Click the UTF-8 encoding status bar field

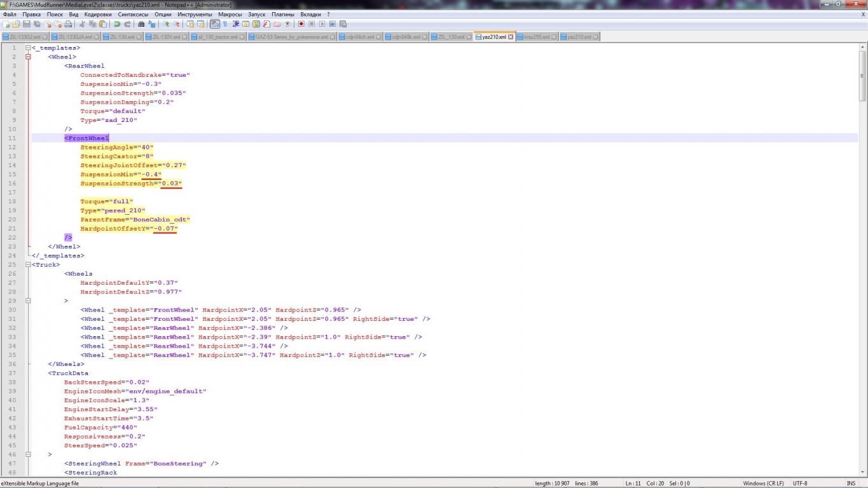pyautogui.click(x=800, y=484)
